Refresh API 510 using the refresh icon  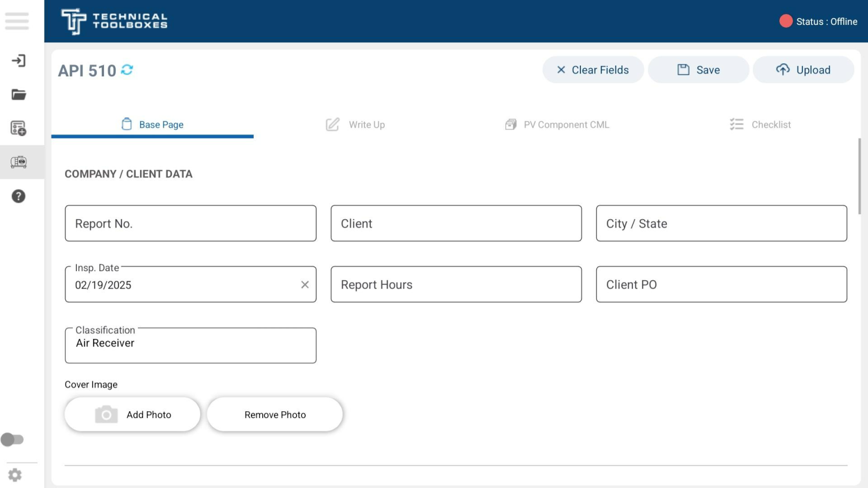click(x=127, y=70)
